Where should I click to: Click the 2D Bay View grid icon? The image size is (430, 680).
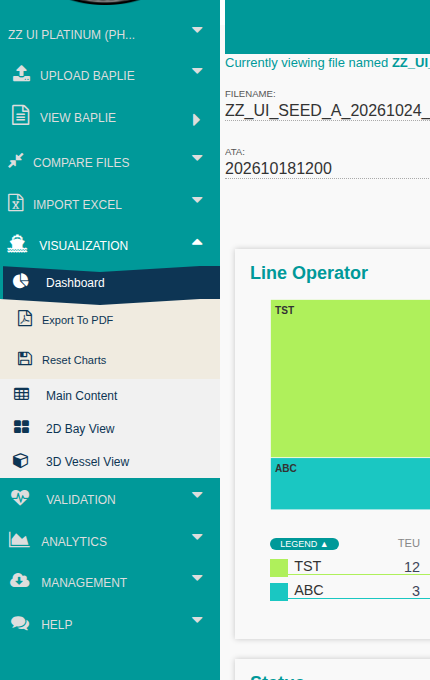click(21, 427)
